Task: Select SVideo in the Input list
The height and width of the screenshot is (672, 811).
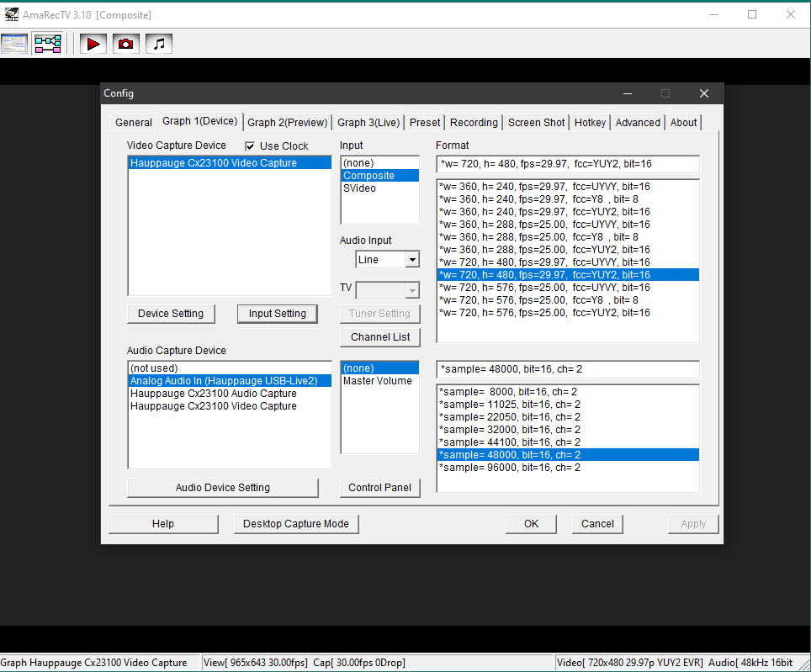Action: click(379, 188)
